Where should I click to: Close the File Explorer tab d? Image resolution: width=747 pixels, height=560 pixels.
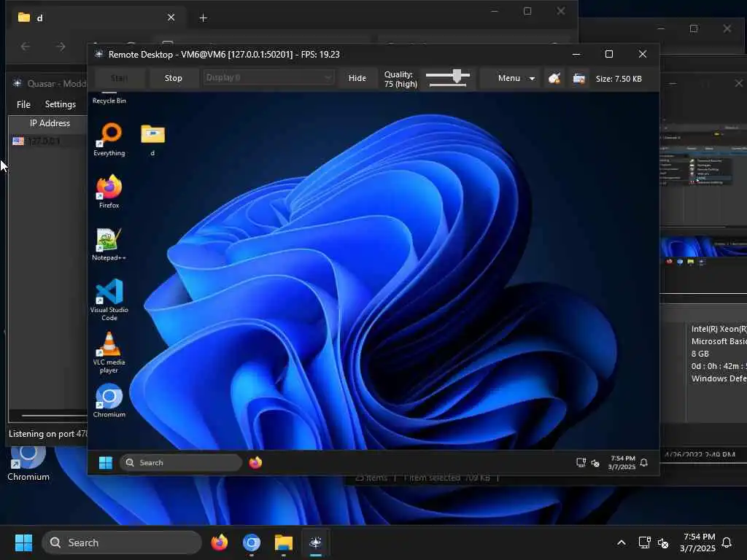click(x=171, y=17)
